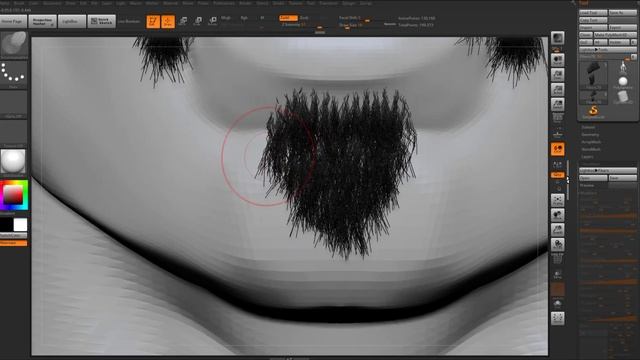The image size is (640, 360).
Task: Click the Xpose icon at shelf bottom
Action: (558, 318)
